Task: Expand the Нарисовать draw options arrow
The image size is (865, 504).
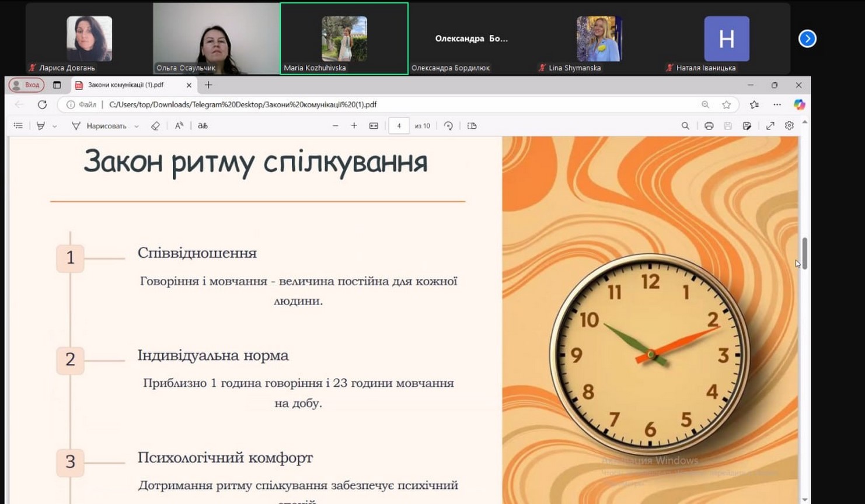Action: (x=137, y=127)
